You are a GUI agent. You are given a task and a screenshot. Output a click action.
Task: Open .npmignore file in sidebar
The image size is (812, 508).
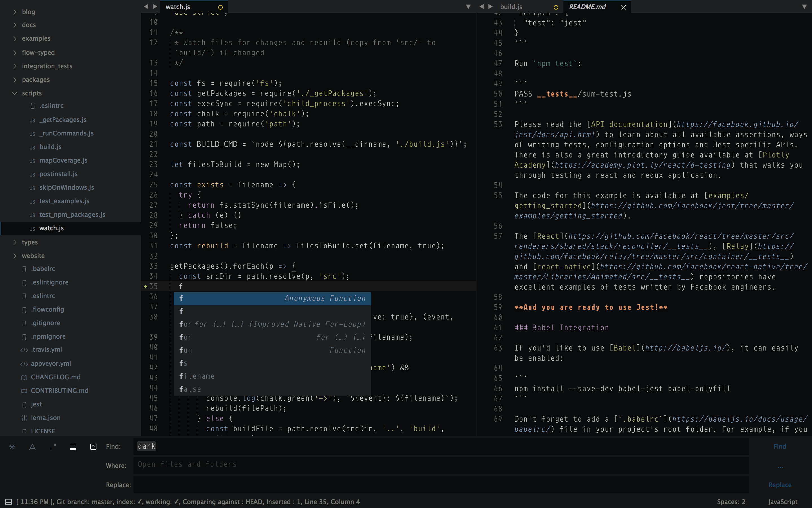[x=48, y=337]
